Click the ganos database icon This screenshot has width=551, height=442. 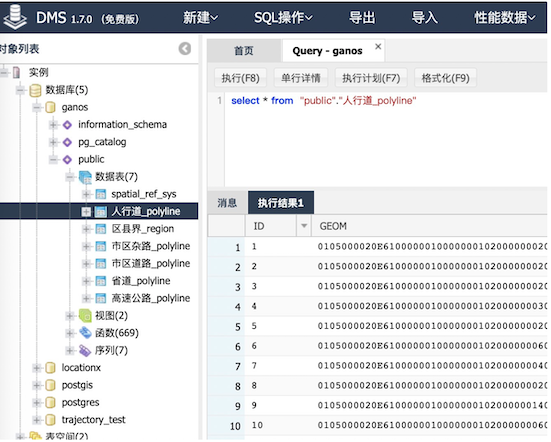(51, 107)
